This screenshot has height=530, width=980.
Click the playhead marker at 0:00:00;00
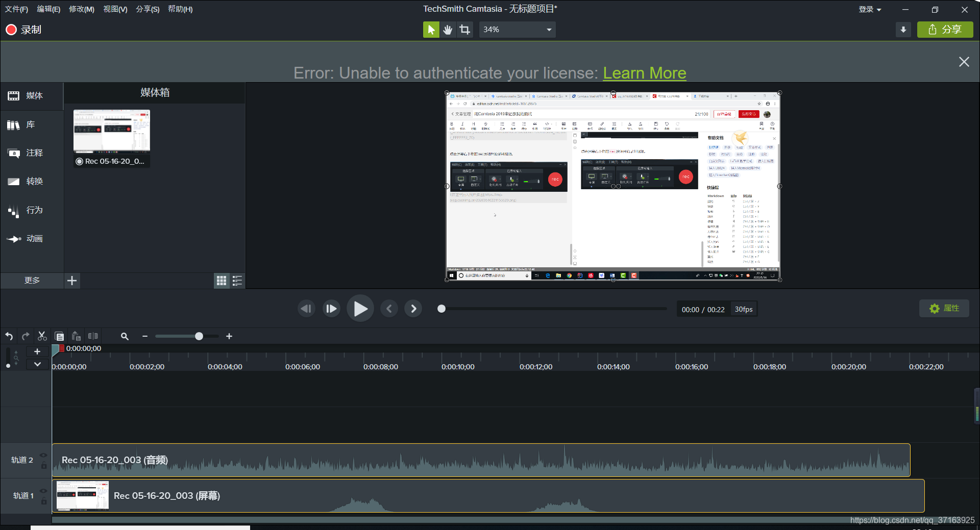58,349
